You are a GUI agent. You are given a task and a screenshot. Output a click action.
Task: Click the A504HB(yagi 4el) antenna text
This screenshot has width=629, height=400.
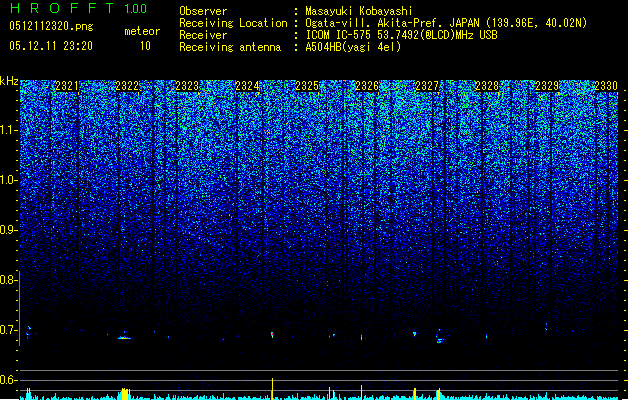pos(353,47)
